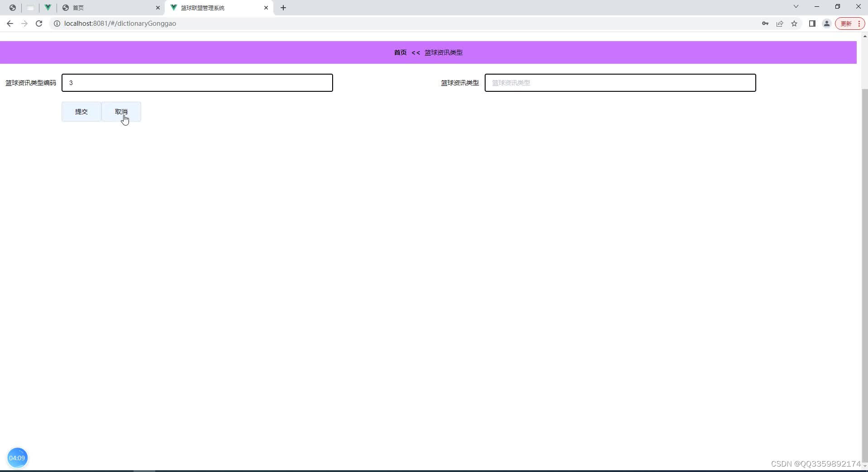Open saved passwords key icon
This screenshot has width=868, height=472.
[765, 24]
